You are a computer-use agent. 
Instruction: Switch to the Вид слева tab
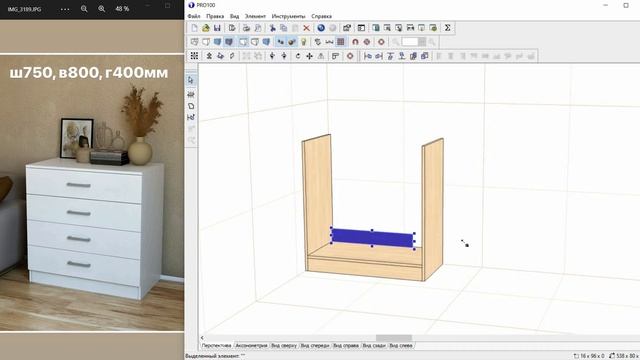tap(401, 345)
